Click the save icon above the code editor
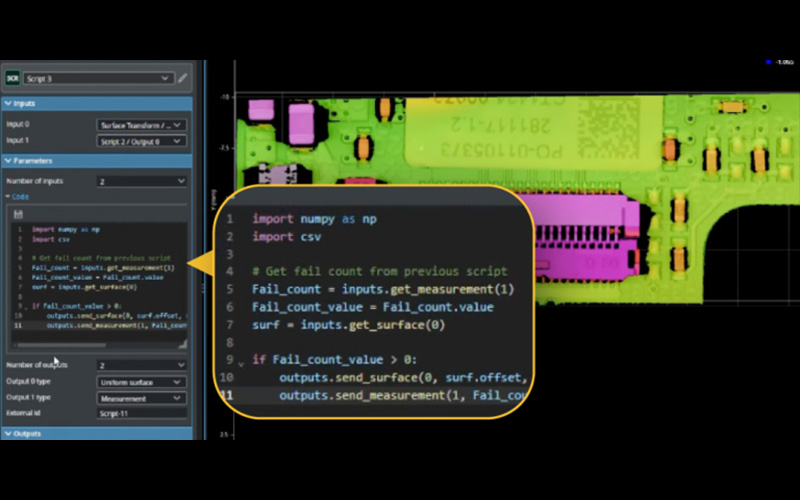Viewport: 800px width, 500px height. click(18, 214)
